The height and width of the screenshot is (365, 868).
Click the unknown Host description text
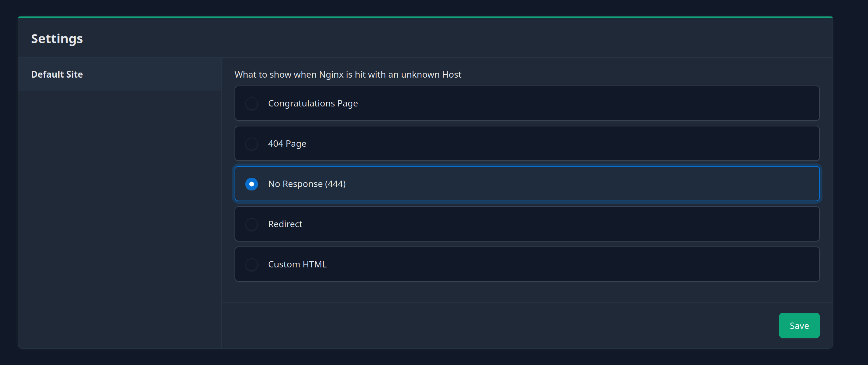(348, 74)
